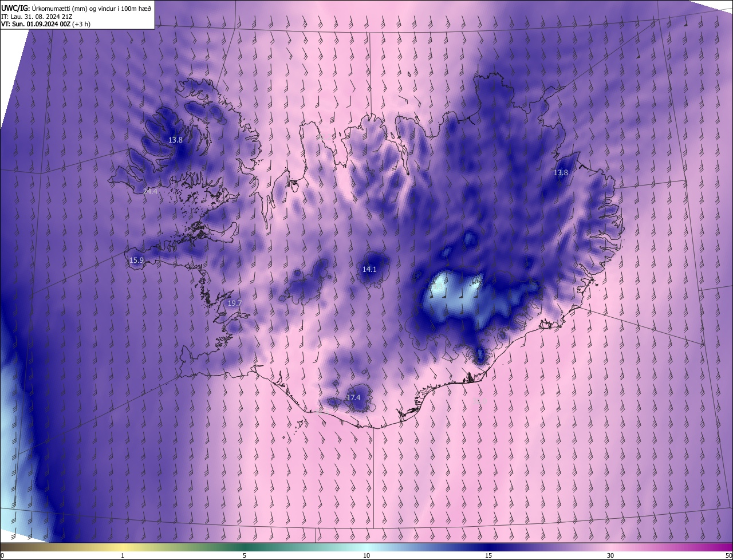
Task: Click the color scale at tick 1
Action: [123, 555]
